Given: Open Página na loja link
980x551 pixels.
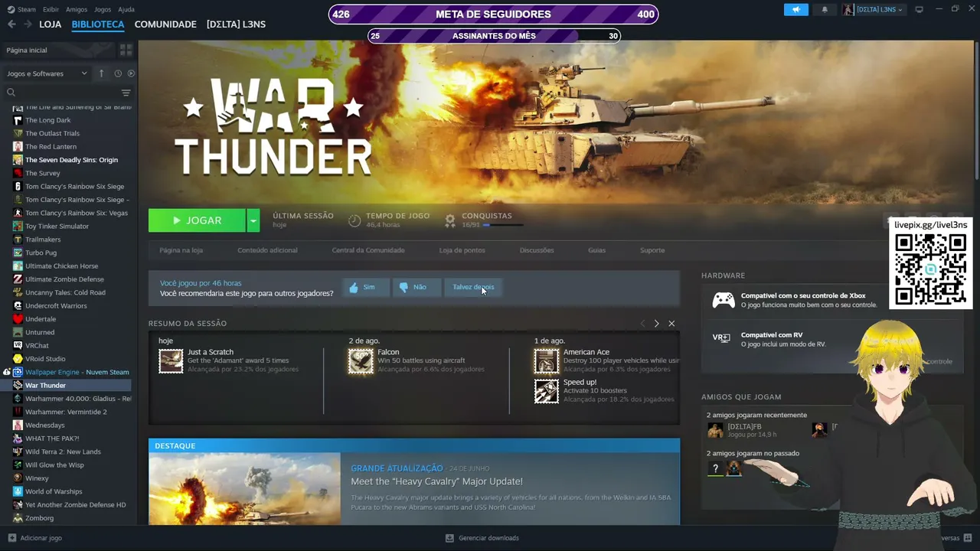Looking at the screenshot, I should (x=181, y=250).
